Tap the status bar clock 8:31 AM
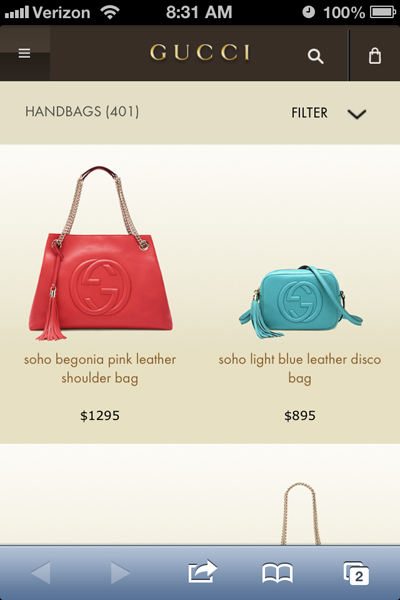Screen dimensions: 400x600 click(x=199, y=12)
